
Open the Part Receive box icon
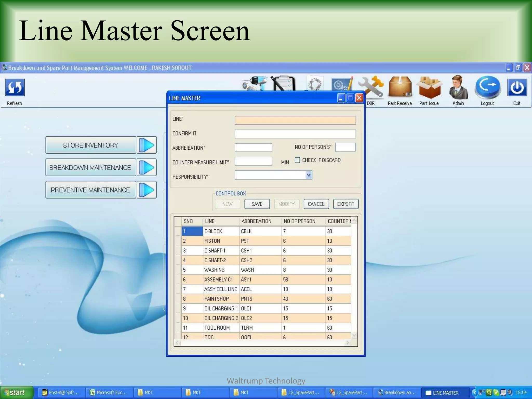point(400,87)
